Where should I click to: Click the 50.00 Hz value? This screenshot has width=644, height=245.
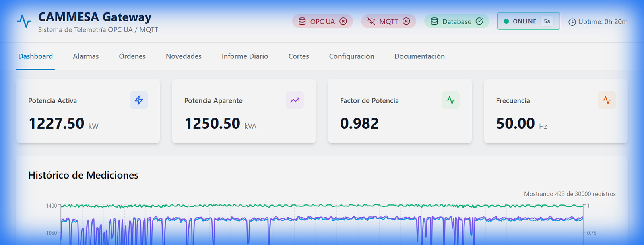(x=522, y=123)
